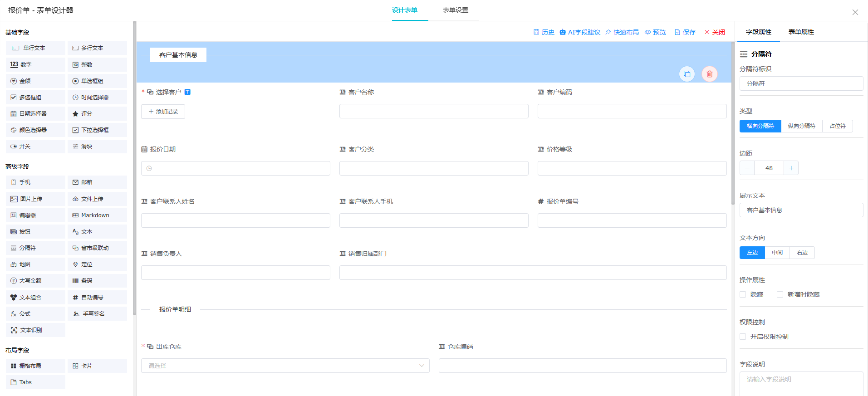Delete the selected divider with trash icon
The height and width of the screenshot is (396, 868).
(x=710, y=74)
